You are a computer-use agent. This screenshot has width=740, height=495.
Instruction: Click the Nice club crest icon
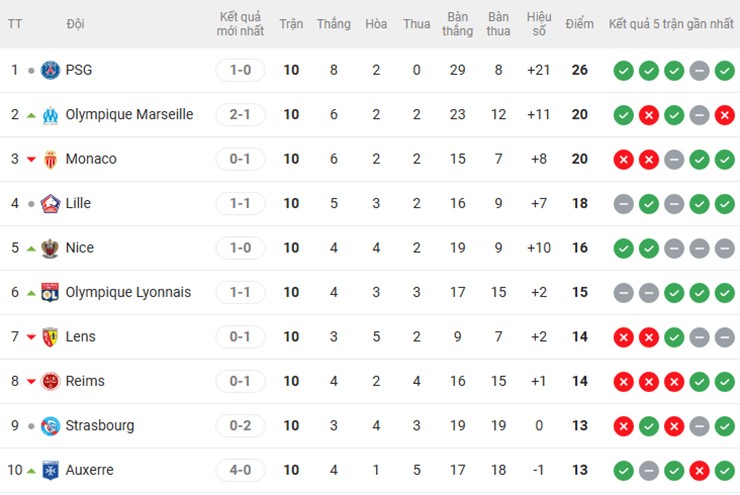[x=50, y=248]
